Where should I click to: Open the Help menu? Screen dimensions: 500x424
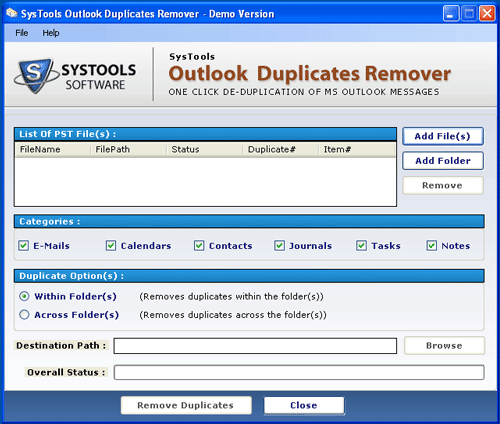tap(51, 33)
